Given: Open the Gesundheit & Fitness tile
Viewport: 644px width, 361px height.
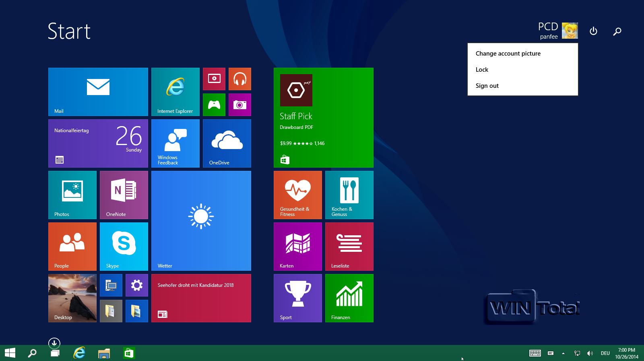Looking at the screenshot, I should pos(298,195).
